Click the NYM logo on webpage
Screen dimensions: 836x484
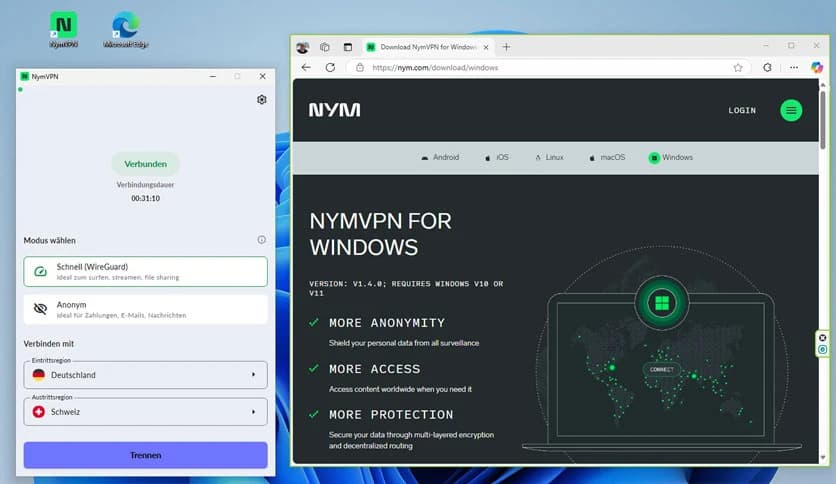pyautogui.click(x=334, y=110)
